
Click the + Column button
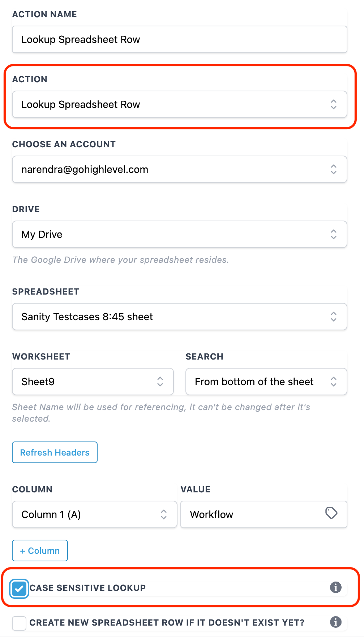(40, 551)
